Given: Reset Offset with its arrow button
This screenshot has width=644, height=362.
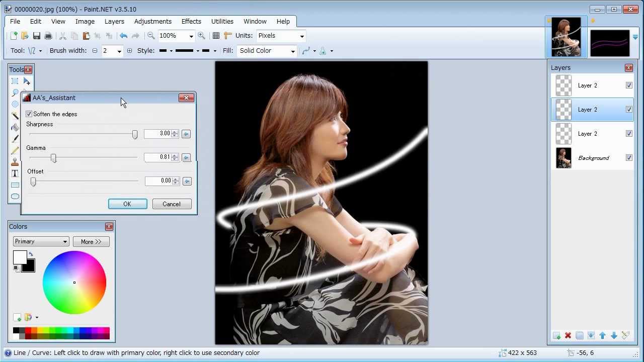Looking at the screenshot, I should tap(187, 182).
